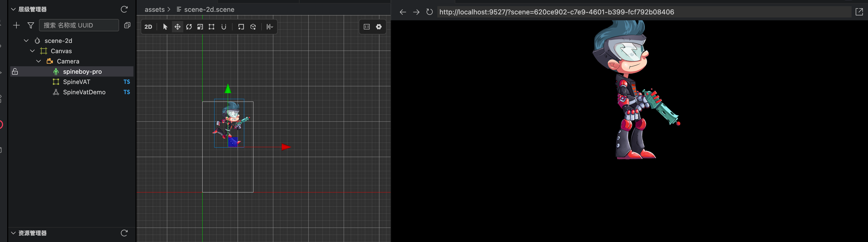Click the green Y-axis move arrow
This screenshot has width=868, height=242.
click(228, 89)
